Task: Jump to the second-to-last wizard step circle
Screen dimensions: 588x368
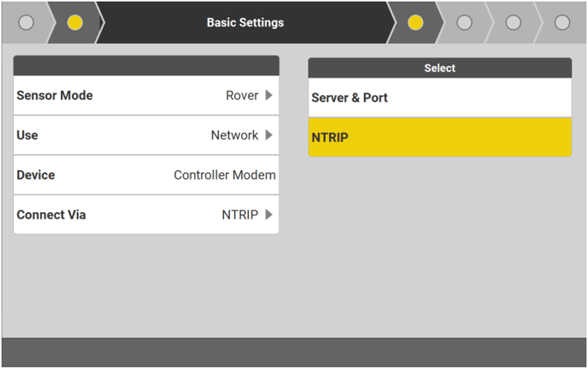Action: pos(513,23)
